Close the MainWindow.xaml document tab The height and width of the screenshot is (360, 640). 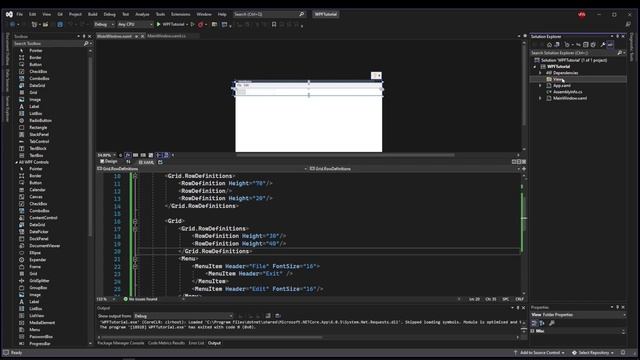click(x=142, y=36)
